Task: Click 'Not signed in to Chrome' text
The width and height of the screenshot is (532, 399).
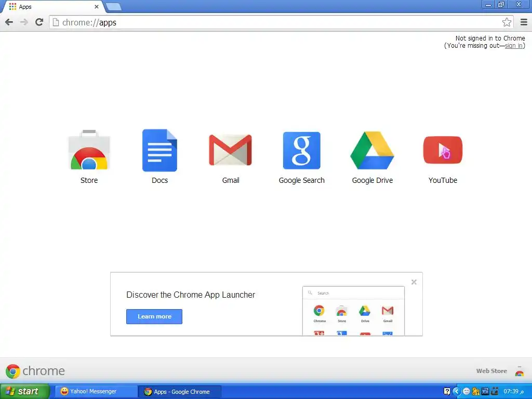Action: pos(490,38)
